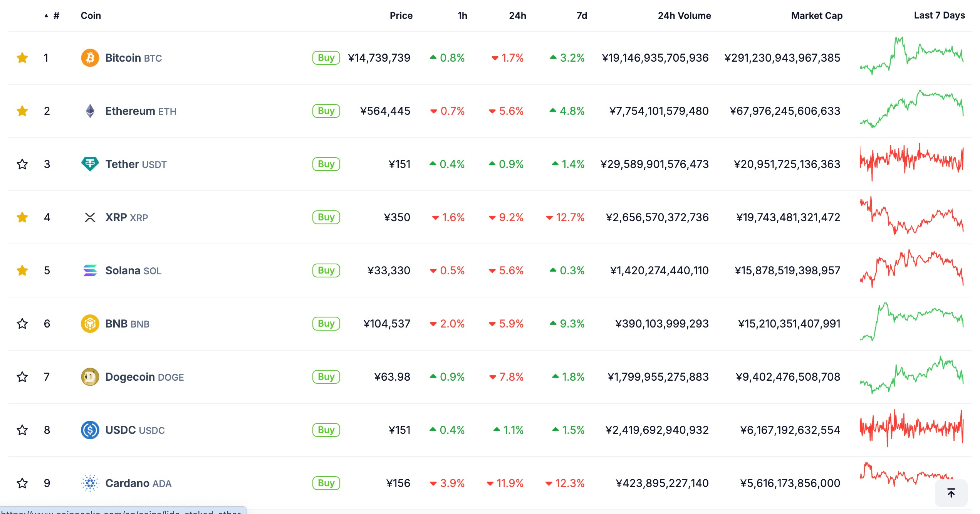Screen dimensions: 980x514
Task: Open the Bitcoin BTC coin page
Action: [x=133, y=58]
